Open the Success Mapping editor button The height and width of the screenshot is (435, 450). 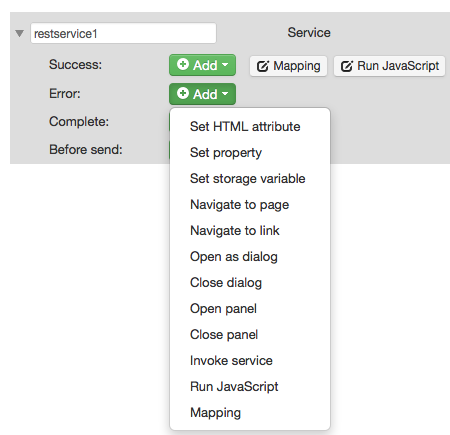click(x=288, y=66)
